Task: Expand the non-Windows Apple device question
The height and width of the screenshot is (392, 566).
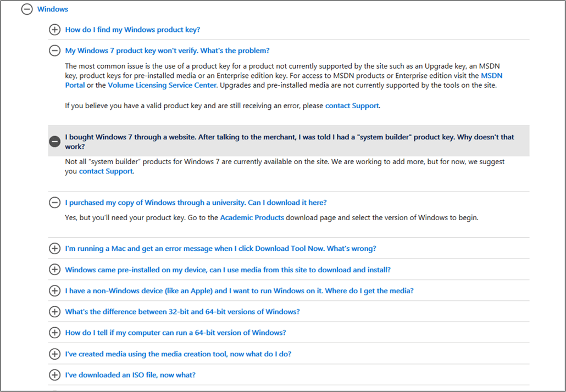Action: pyautogui.click(x=54, y=290)
